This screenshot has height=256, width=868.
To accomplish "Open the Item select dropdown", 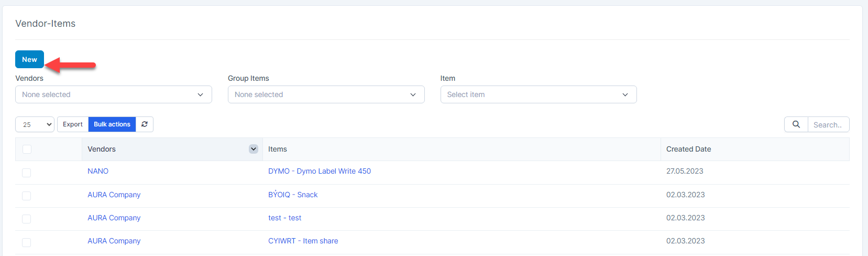I will pyautogui.click(x=538, y=94).
